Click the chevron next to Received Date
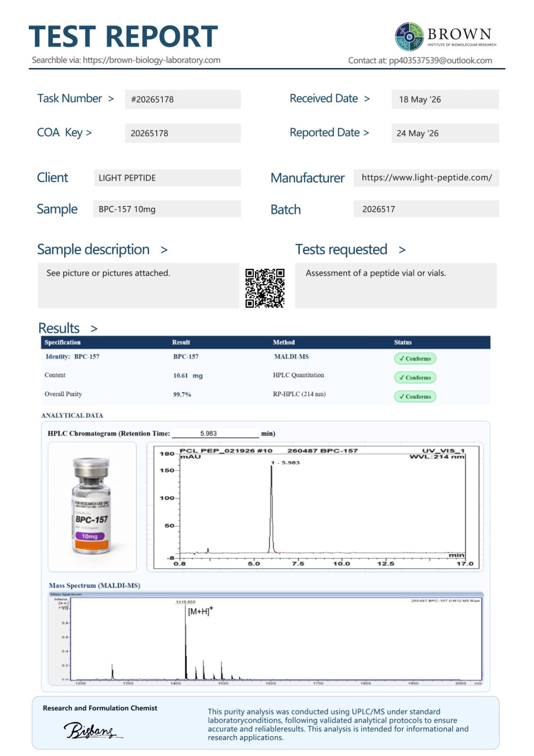Viewport: 534px width, 756px height. [x=367, y=99]
